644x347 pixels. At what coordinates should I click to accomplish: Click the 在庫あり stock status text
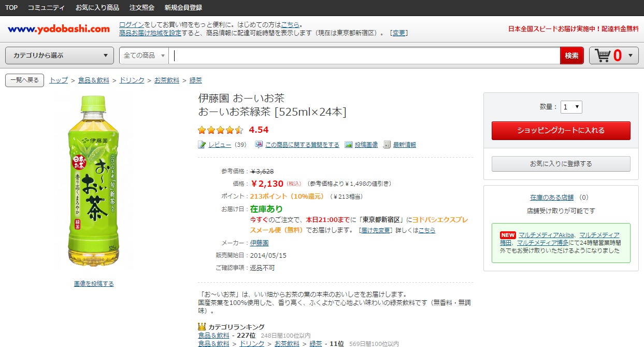(266, 209)
